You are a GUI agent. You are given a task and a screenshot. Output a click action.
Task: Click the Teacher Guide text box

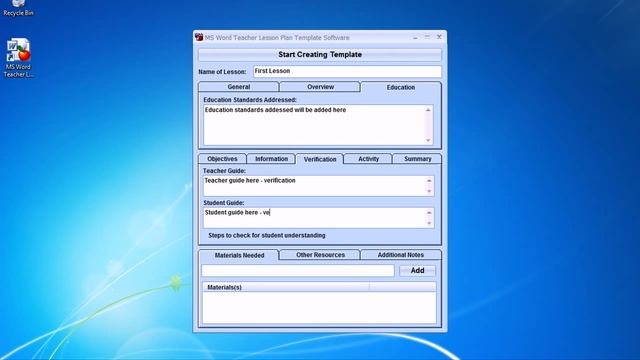pos(314,186)
